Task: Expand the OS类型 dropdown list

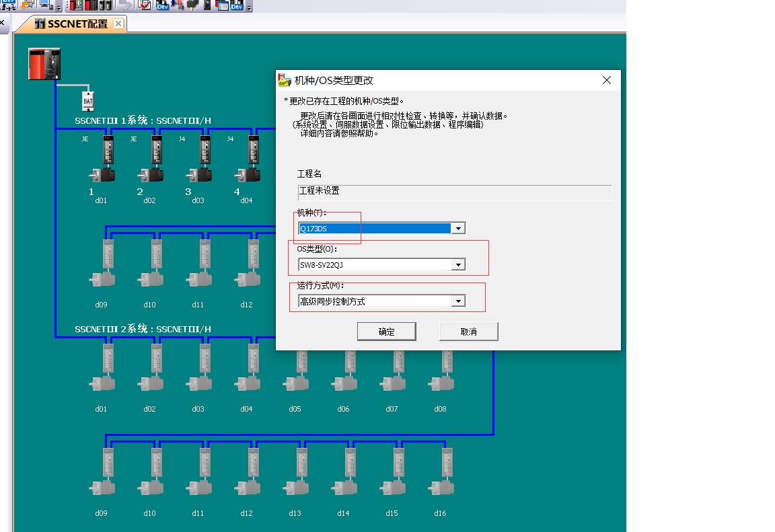Action: (x=458, y=265)
